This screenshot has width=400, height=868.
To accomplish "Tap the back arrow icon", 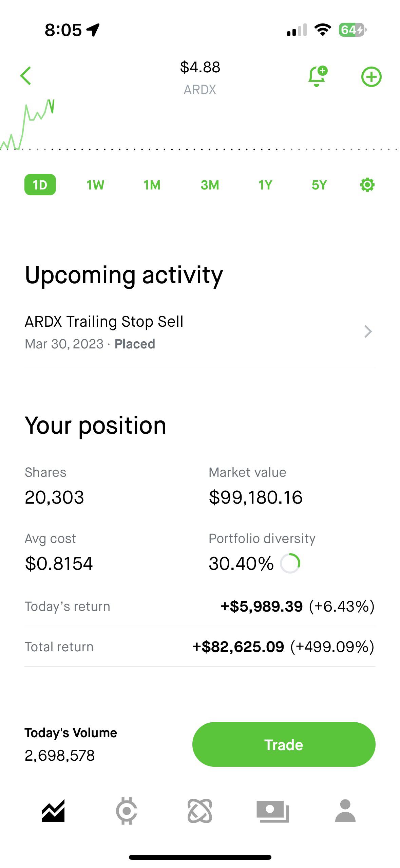I will [x=26, y=76].
